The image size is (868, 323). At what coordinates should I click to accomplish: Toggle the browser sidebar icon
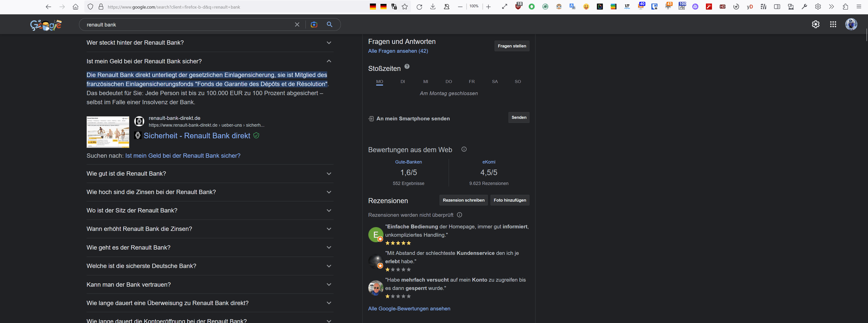[x=777, y=7]
